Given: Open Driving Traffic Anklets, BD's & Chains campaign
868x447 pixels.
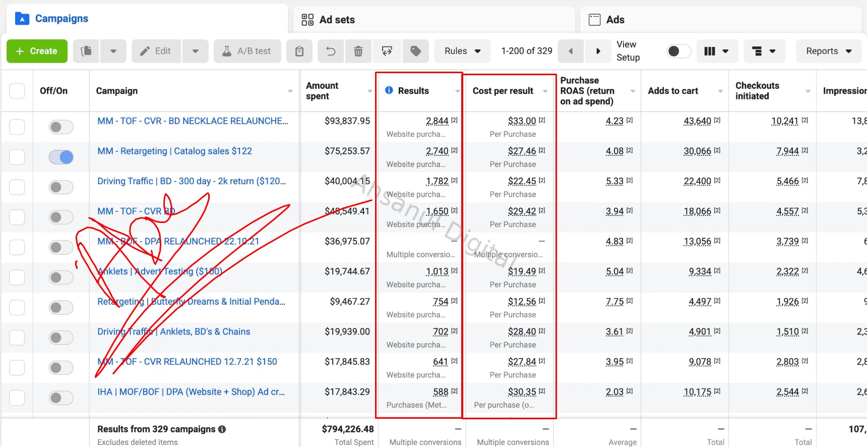Looking at the screenshot, I should 173,331.
